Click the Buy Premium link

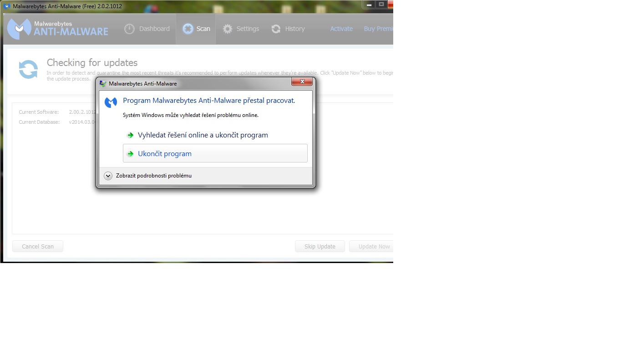coord(378,29)
